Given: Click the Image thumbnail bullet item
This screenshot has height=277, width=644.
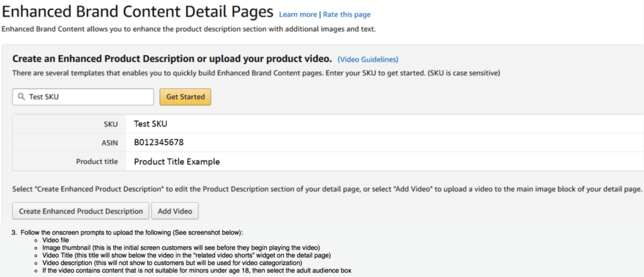Looking at the screenshot, I should point(180,248).
